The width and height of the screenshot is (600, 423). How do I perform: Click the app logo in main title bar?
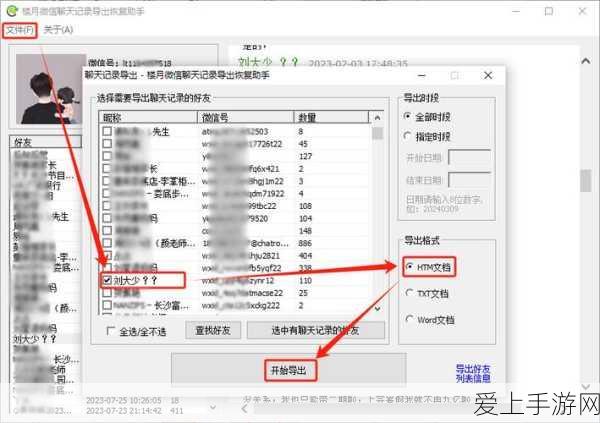point(12,11)
